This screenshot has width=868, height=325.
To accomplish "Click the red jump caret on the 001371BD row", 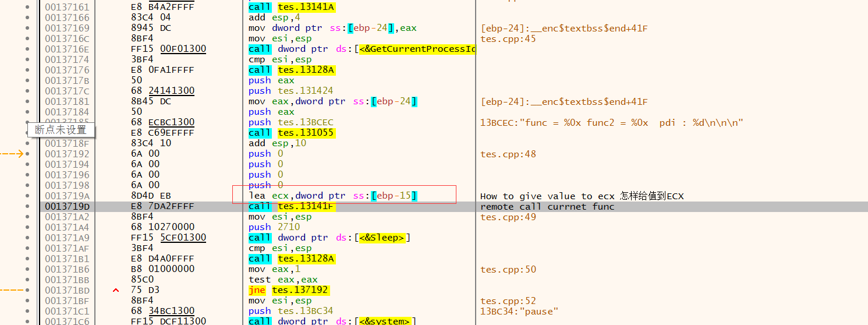I will point(116,290).
